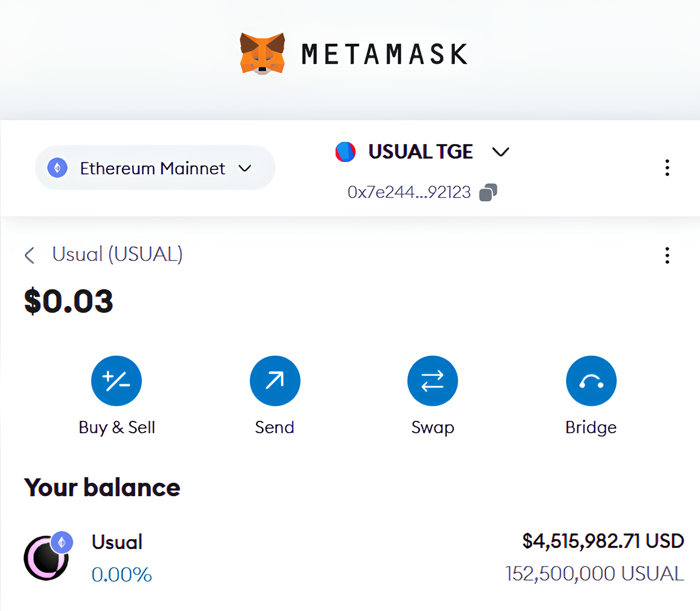
Task: Click the 0.00% price change text
Action: pyautogui.click(x=122, y=574)
